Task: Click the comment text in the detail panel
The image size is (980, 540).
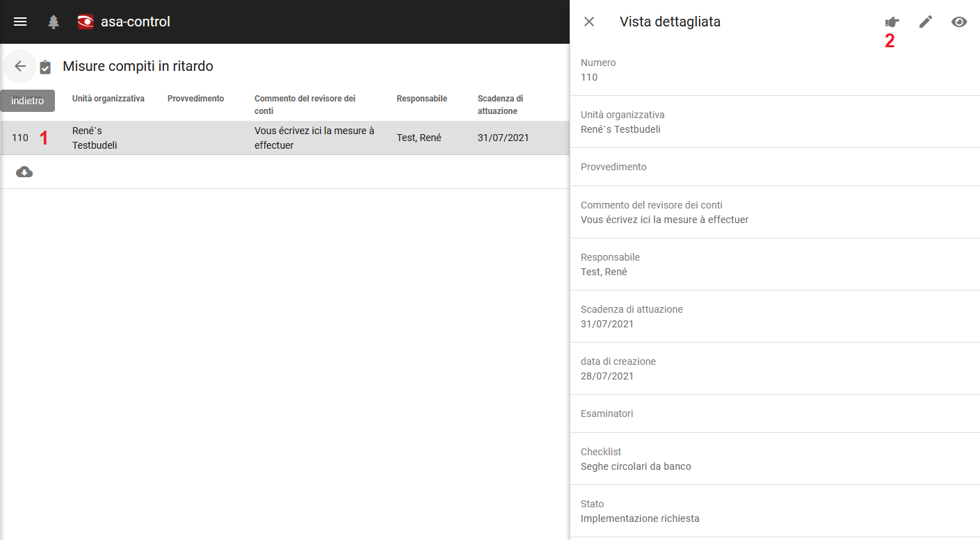Action: (664, 220)
